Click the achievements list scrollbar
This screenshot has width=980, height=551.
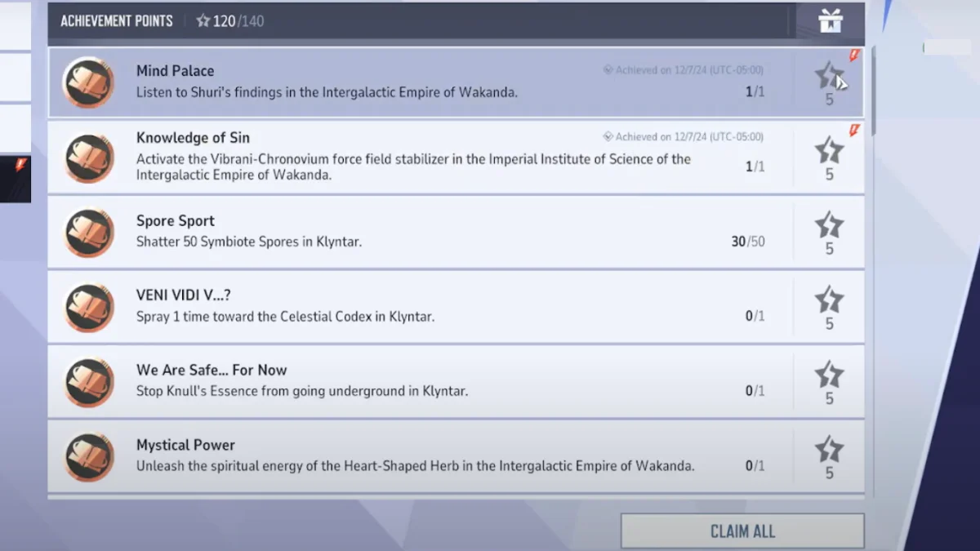coord(873,90)
